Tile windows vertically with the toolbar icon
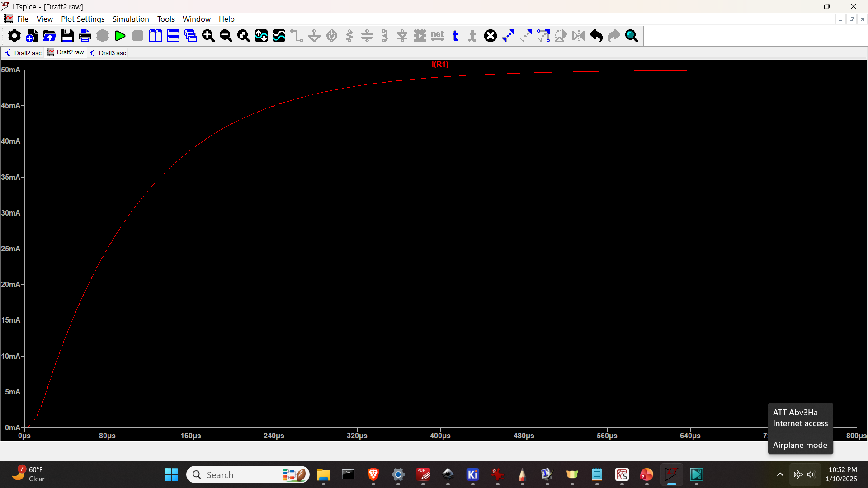 tap(156, 36)
